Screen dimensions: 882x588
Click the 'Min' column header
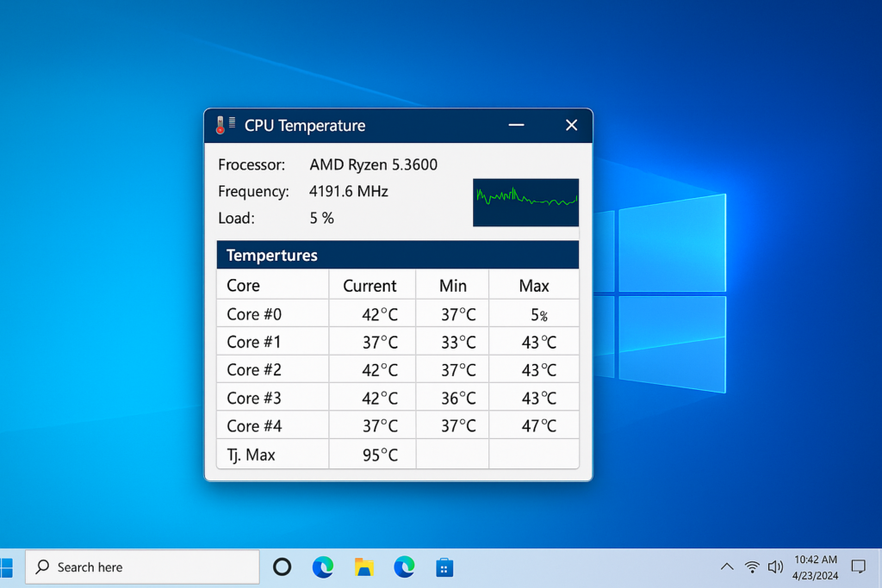coord(453,286)
